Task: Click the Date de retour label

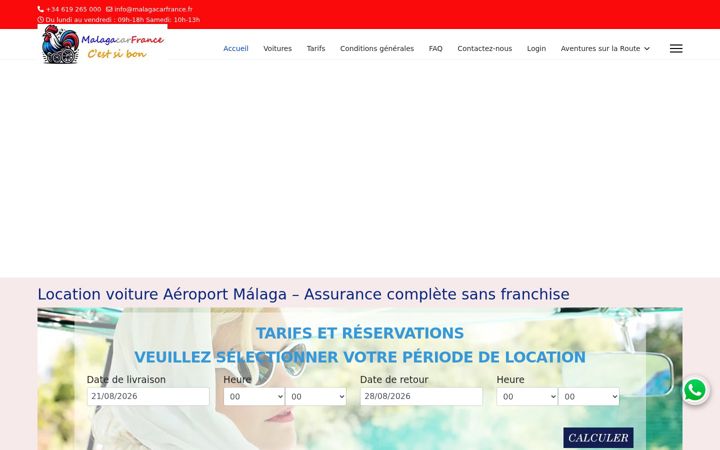Action: pos(394,380)
